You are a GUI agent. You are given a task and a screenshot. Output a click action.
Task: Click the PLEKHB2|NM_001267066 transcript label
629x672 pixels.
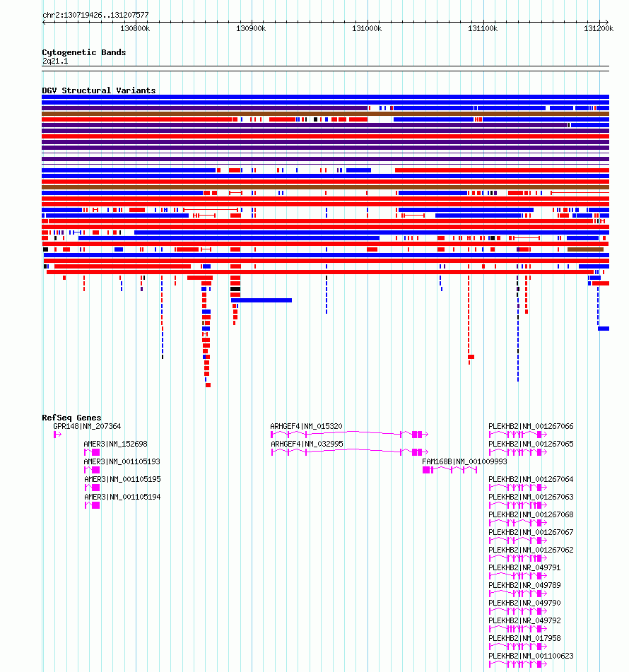[531, 426]
